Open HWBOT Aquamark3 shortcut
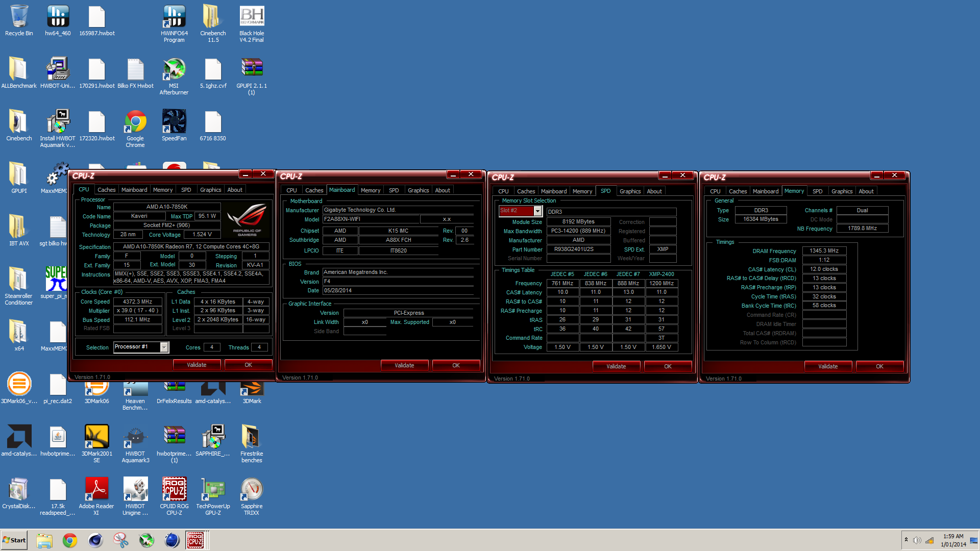980x551 pixels. (135, 444)
